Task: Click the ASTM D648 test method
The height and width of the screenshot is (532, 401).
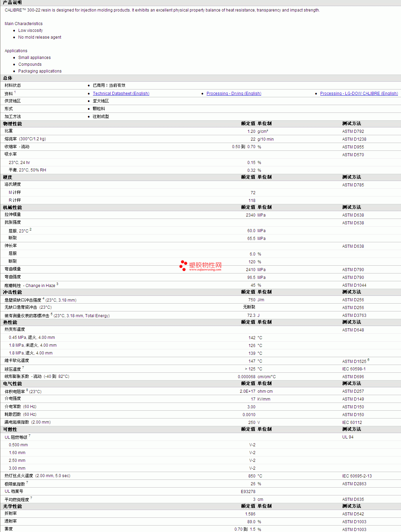Action: pyautogui.click(x=353, y=330)
